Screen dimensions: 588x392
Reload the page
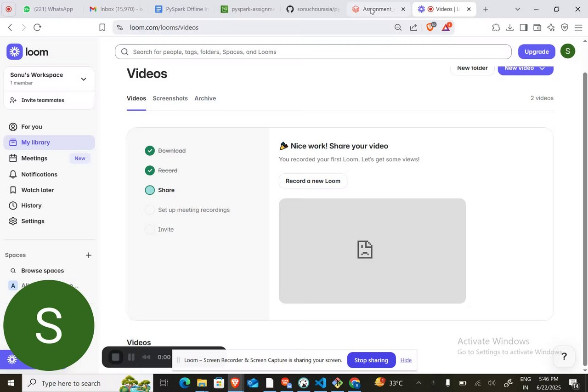point(37,28)
